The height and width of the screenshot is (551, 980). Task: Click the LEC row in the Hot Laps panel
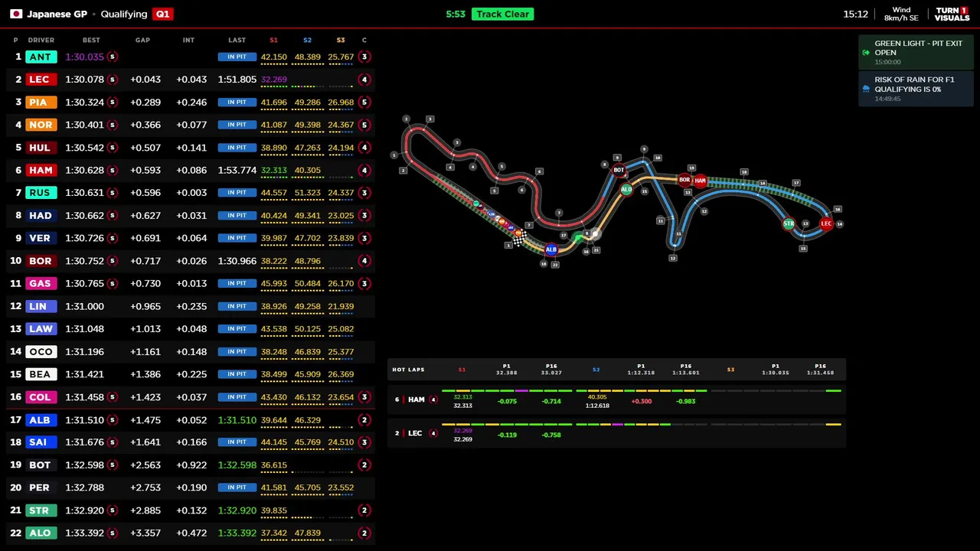616,434
